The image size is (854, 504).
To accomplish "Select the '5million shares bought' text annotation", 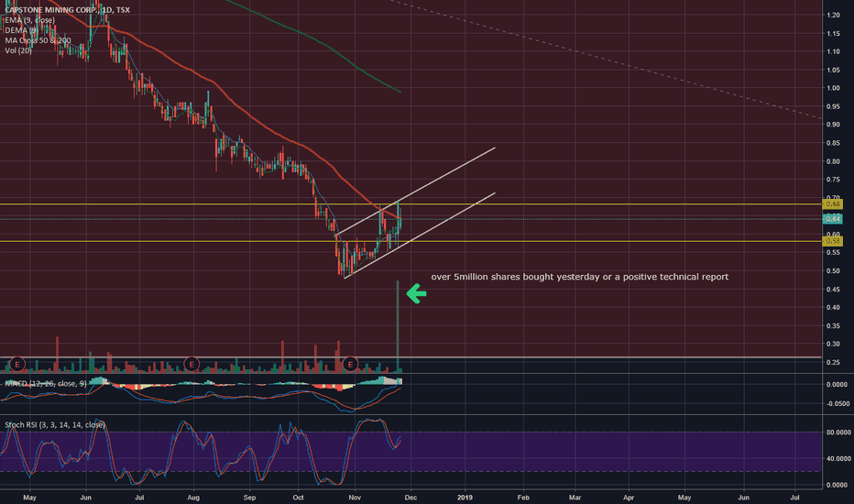I will 579,277.
